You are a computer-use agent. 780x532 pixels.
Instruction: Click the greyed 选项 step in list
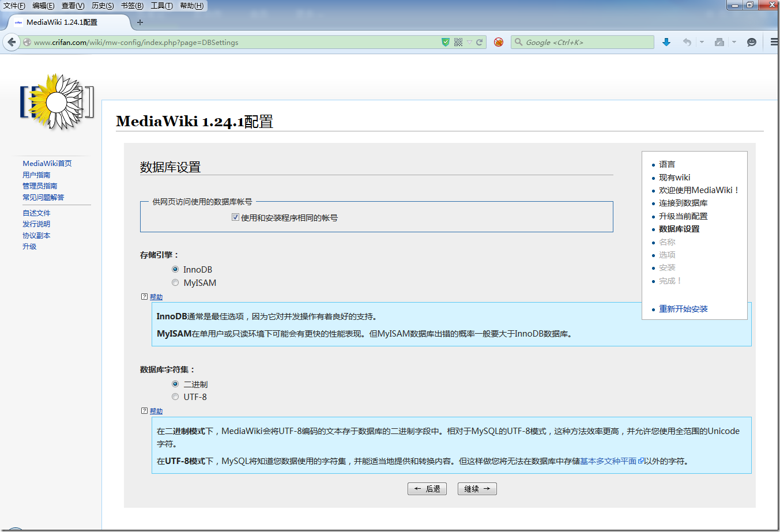click(x=667, y=255)
